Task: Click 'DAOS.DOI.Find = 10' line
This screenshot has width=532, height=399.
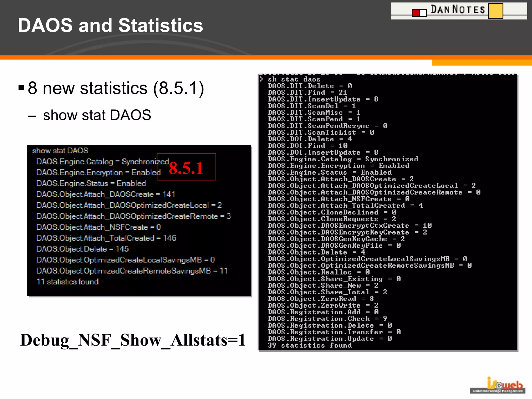Action: click(308, 146)
